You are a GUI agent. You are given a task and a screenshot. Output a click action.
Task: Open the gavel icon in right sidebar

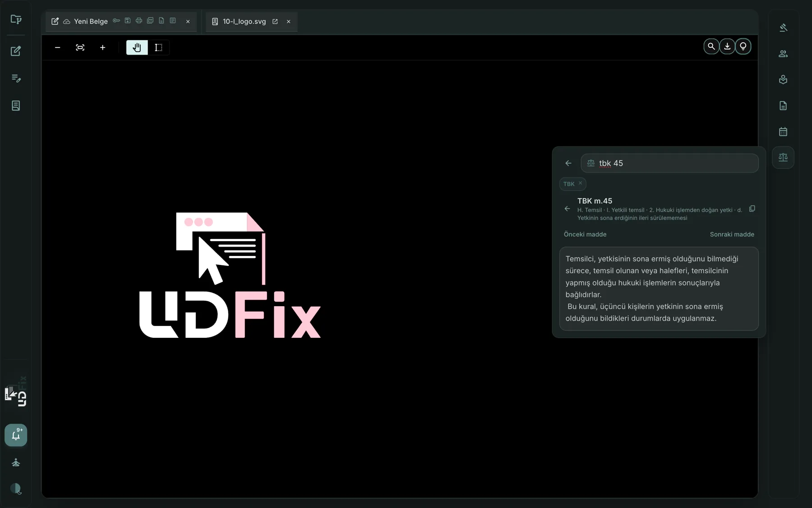(x=783, y=28)
